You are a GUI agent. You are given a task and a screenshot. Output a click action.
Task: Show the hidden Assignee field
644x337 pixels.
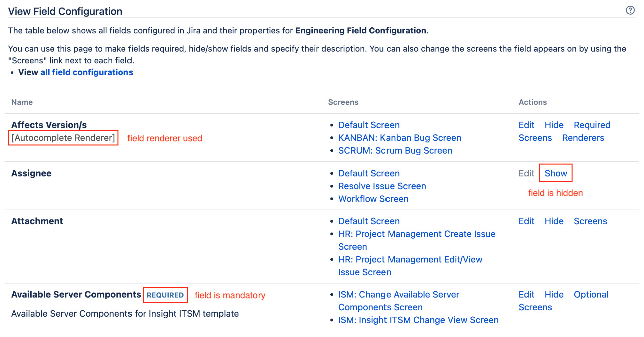(x=555, y=173)
